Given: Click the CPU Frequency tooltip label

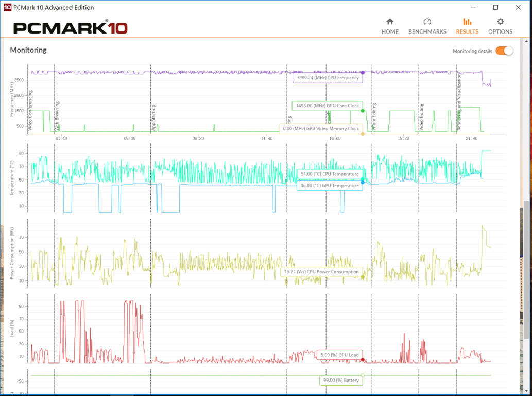Looking at the screenshot, I should coord(328,78).
